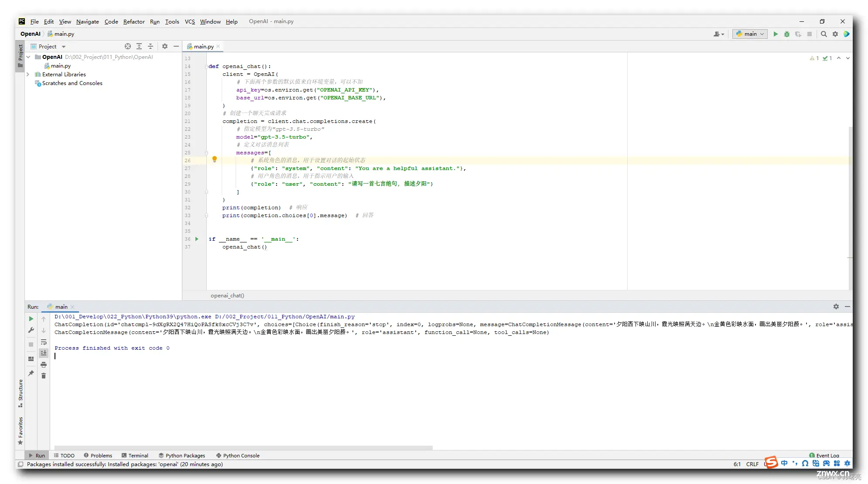
Task: Click openai_chat() breadcrumb
Action: coord(227,295)
